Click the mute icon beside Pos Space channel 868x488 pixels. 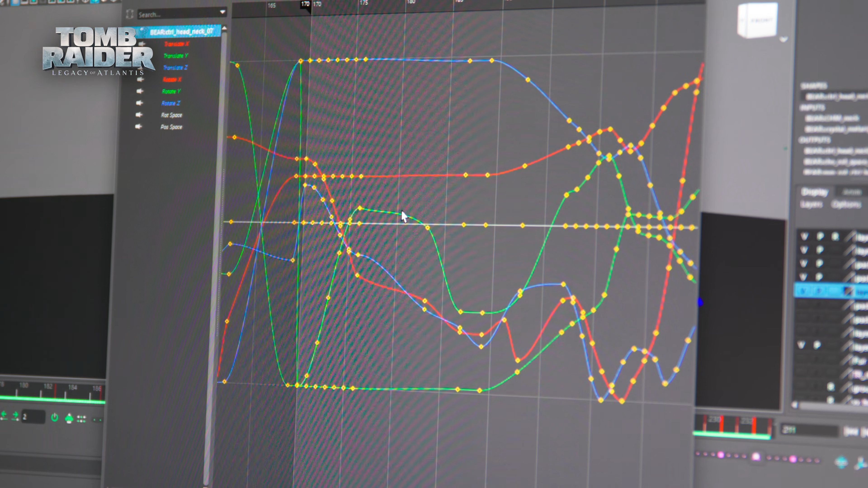pyautogui.click(x=139, y=126)
